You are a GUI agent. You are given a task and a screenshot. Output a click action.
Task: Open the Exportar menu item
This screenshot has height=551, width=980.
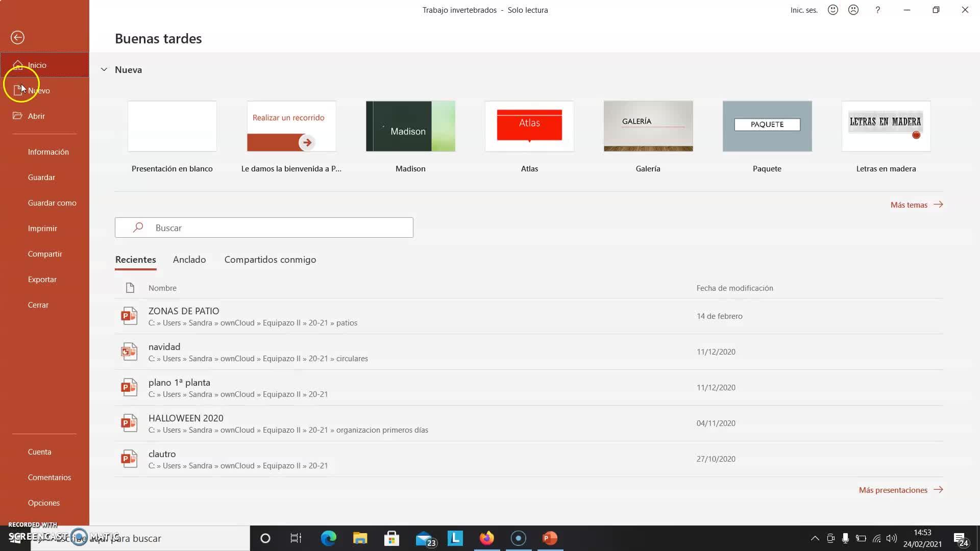42,279
